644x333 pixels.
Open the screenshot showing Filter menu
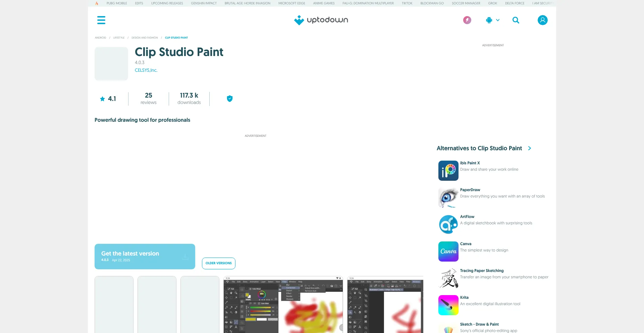[x=283, y=305]
